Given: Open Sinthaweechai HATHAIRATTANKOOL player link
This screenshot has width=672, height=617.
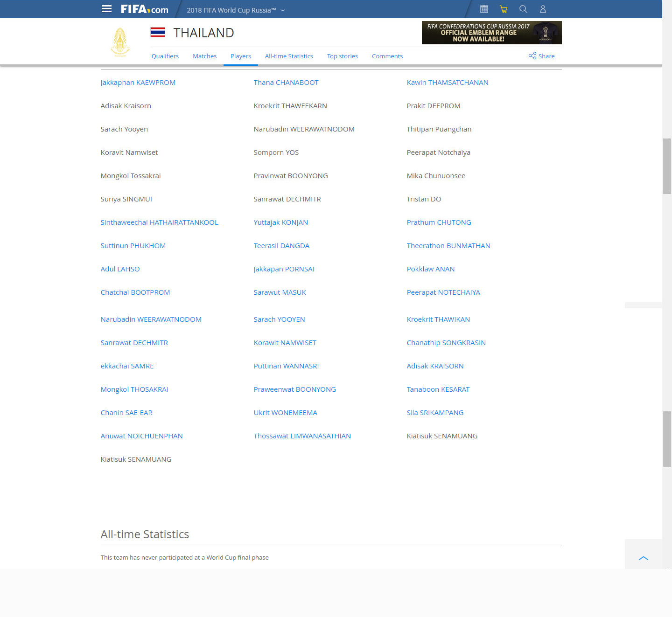Looking at the screenshot, I should (160, 222).
